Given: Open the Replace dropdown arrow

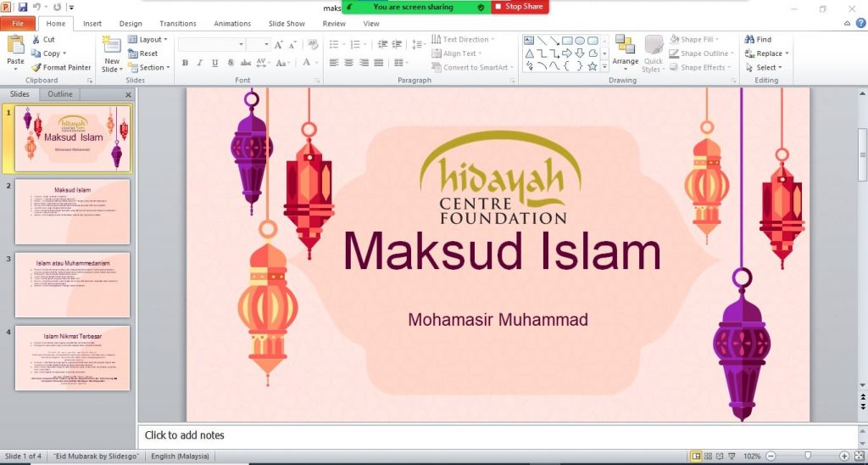Looking at the screenshot, I should point(787,53).
